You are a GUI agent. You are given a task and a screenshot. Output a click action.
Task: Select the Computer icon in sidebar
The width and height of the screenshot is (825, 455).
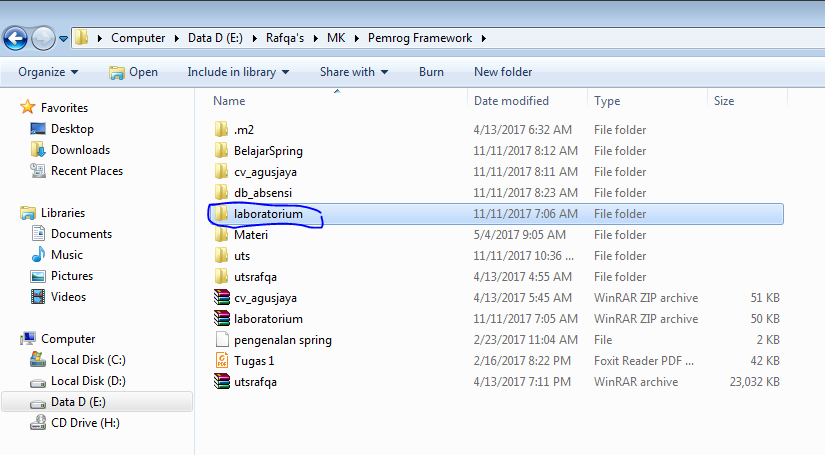27,339
